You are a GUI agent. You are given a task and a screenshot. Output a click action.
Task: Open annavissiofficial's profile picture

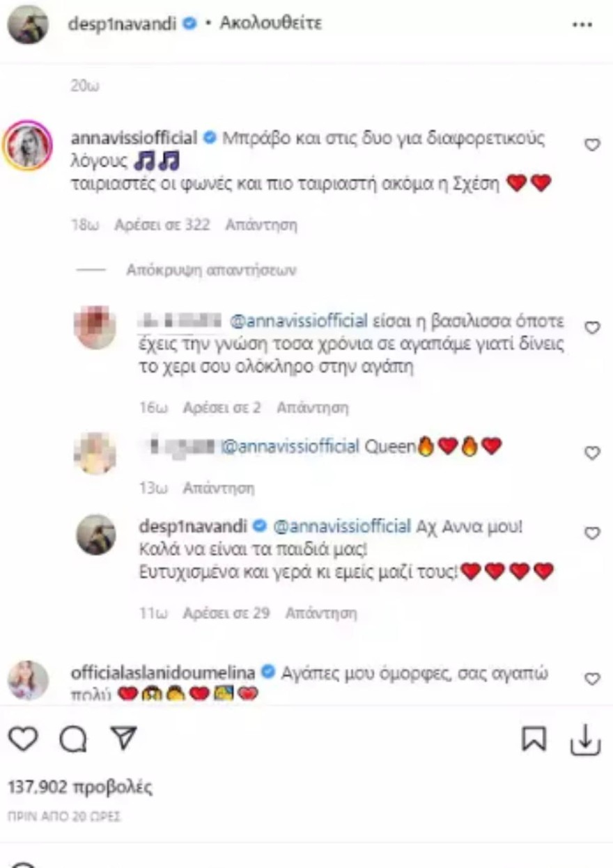coord(29,145)
